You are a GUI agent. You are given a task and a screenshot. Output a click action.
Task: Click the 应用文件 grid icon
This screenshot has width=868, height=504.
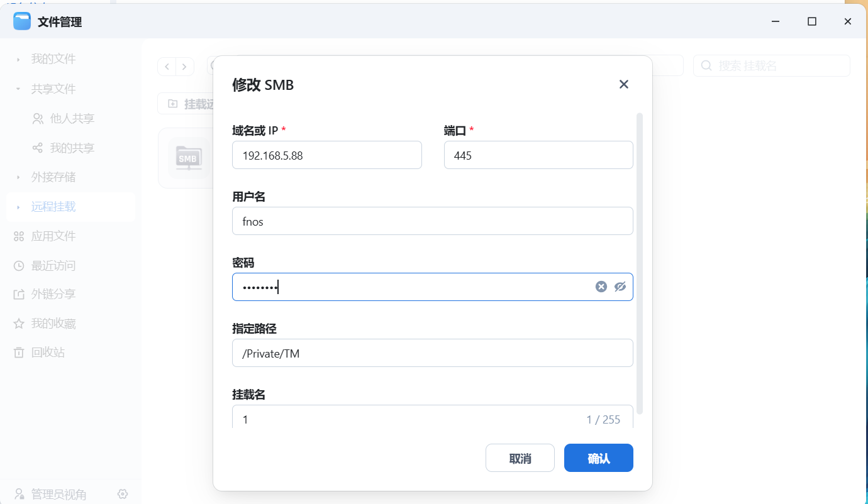coord(19,236)
